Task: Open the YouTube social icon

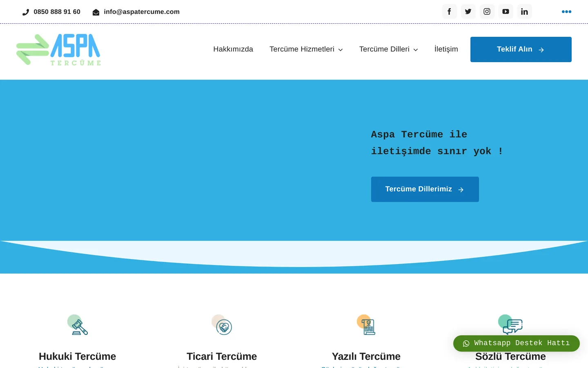Action: pyautogui.click(x=506, y=11)
